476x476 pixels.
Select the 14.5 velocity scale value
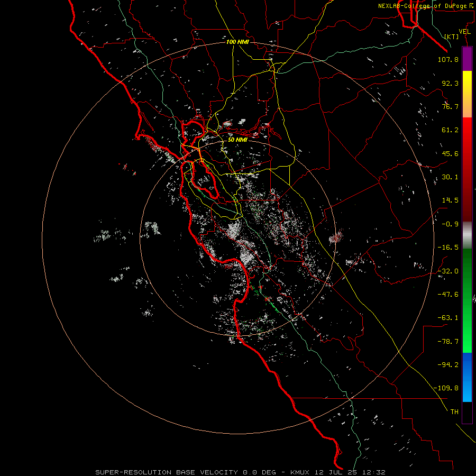click(x=450, y=200)
